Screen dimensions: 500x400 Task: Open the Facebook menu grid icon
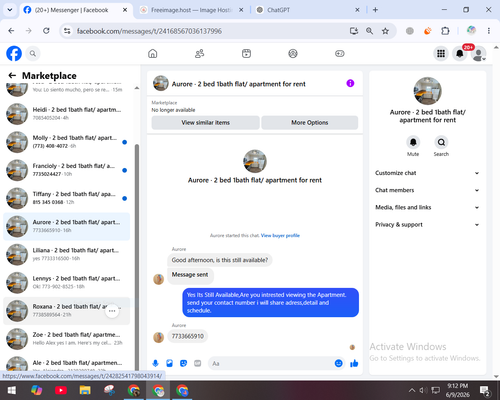[x=441, y=53]
